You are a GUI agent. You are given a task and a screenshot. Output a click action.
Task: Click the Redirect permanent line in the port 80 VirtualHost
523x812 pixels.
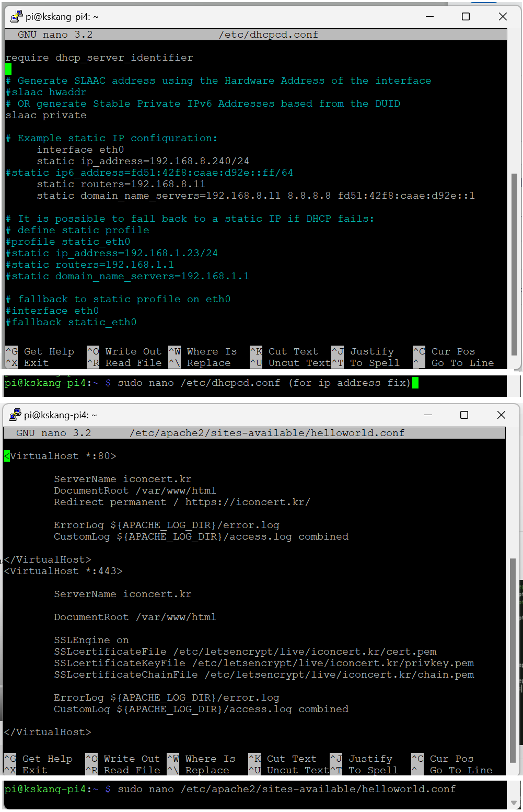coord(182,502)
